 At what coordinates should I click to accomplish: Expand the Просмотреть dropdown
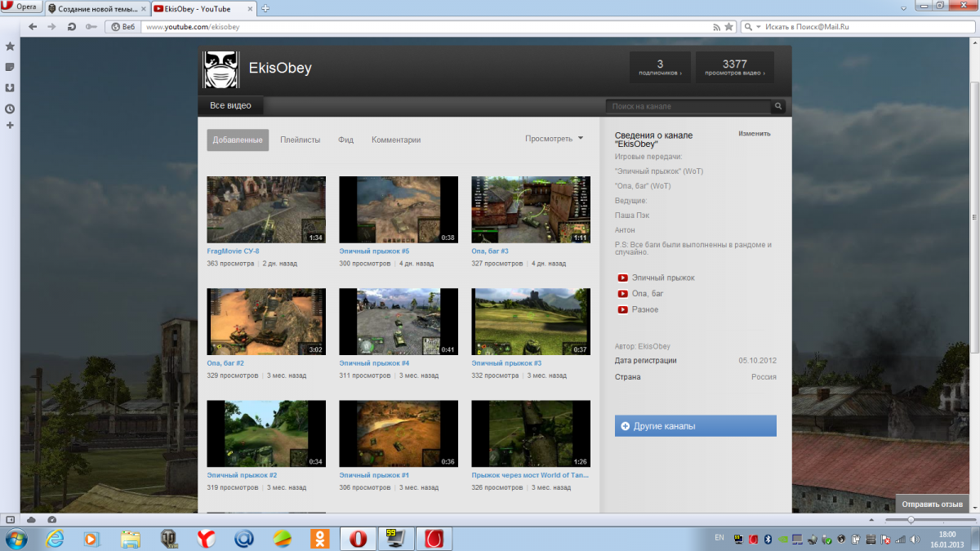(x=555, y=139)
